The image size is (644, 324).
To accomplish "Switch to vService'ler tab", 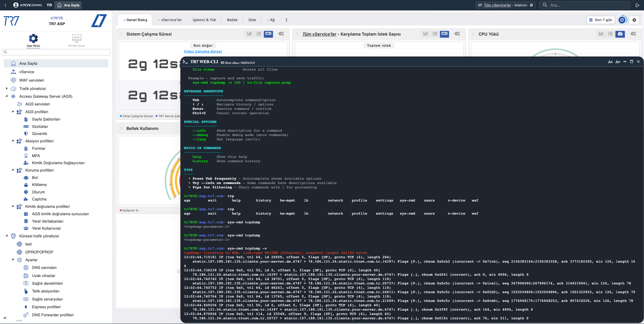I will [x=170, y=20].
